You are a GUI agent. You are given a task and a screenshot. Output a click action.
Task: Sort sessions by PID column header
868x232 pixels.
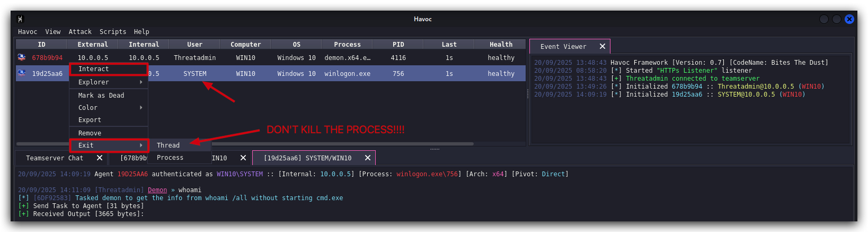pos(398,45)
